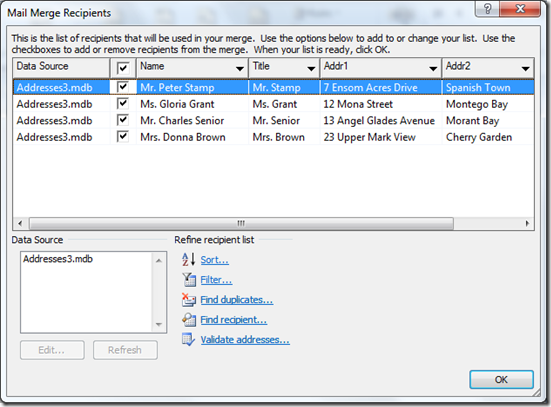Click the 7 Ensom Acres Drive cell
Viewport: 551px width, 407px height.
pyautogui.click(x=381, y=88)
